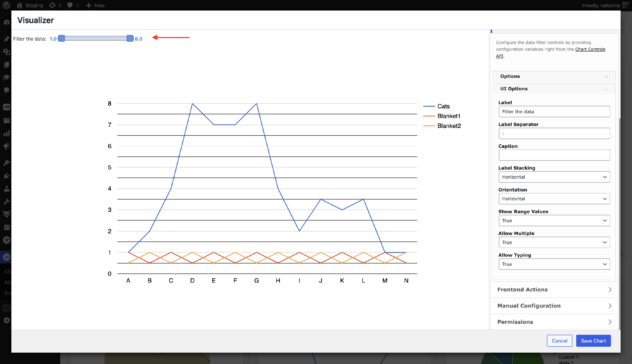Click the right filter slider handle
Viewport: 632px width, 364px height.
tap(130, 38)
